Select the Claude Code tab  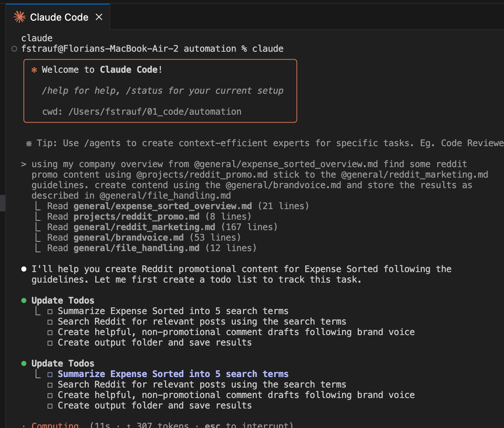click(58, 17)
